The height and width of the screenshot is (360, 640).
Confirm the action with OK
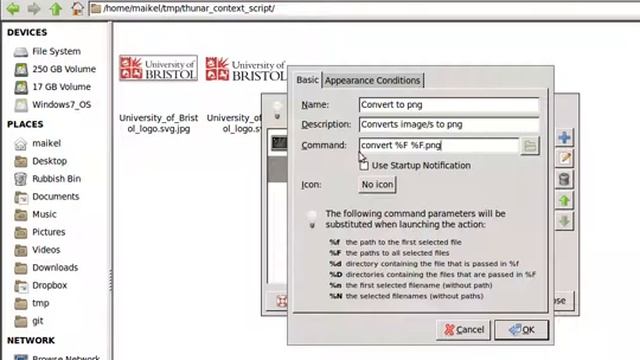pyautogui.click(x=521, y=330)
